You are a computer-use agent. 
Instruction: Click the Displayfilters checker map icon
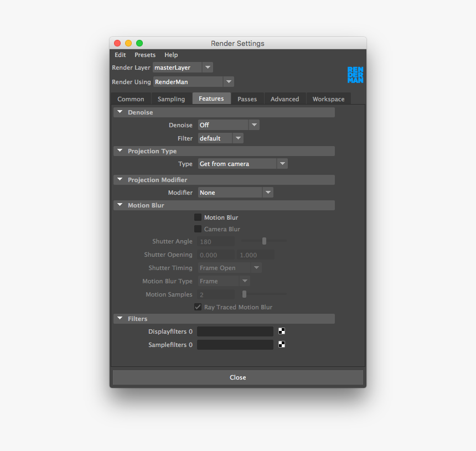[x=282, y=331]
